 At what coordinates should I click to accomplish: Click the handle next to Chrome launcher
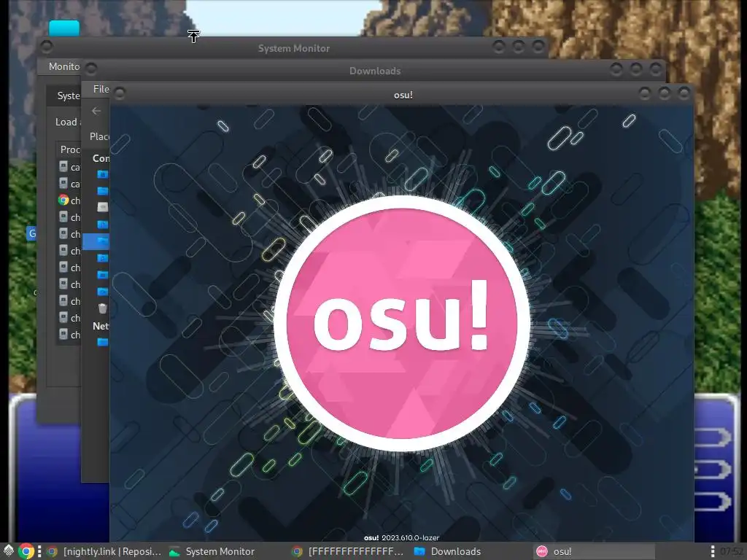tap(39, 551)
